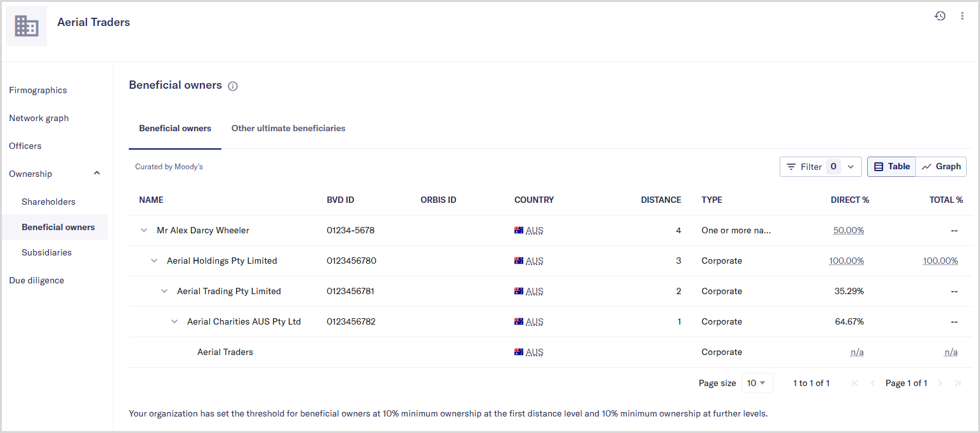
Task: Select Other ultimate beneficiaries tab
Action: click(x=288, y=128)
